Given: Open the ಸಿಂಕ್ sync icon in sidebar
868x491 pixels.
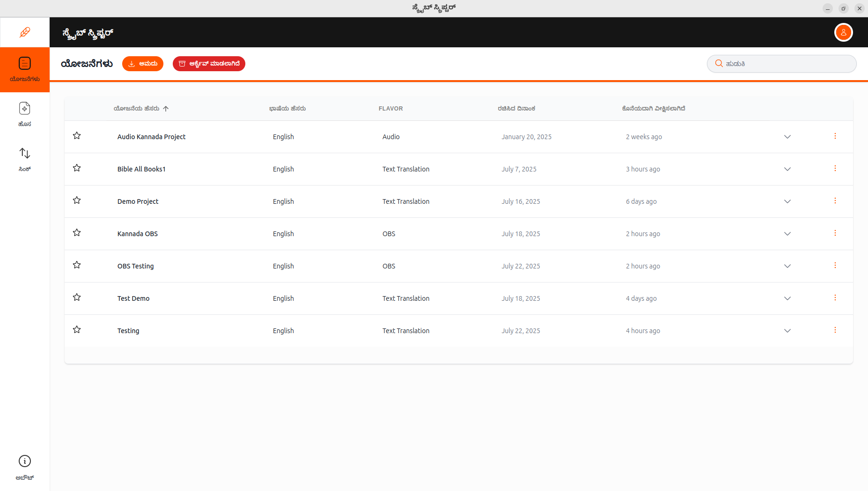Looking at the screenshot, I should click(x=24, y=154).
